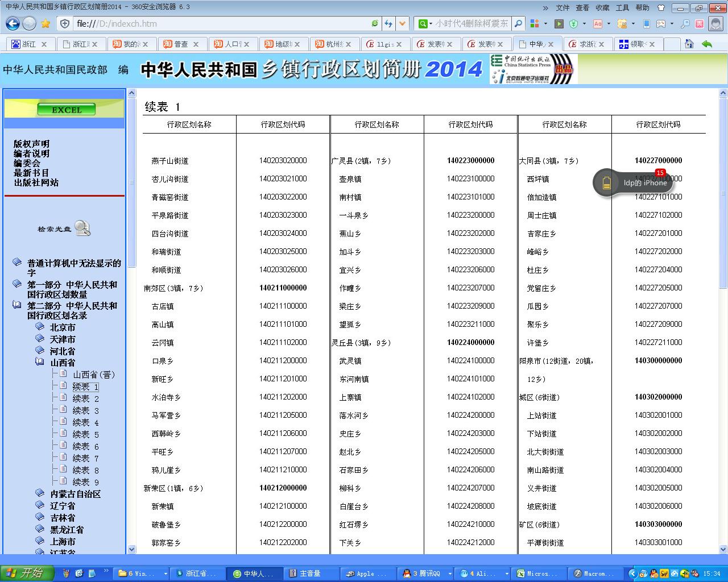728x582 pixels.
Task: Close the 11gis browser tab
Action: 399,44
